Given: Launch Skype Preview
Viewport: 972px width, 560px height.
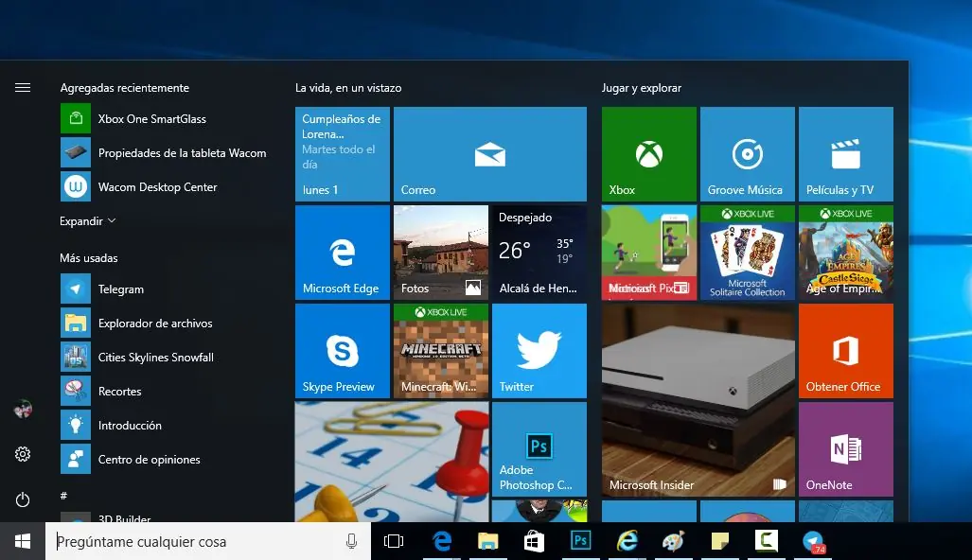Looking at the screenshot, I should click(x=342, y=350).
